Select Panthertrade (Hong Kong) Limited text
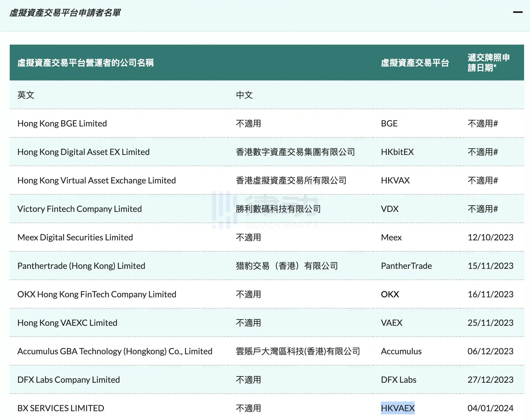 (81, 266)
